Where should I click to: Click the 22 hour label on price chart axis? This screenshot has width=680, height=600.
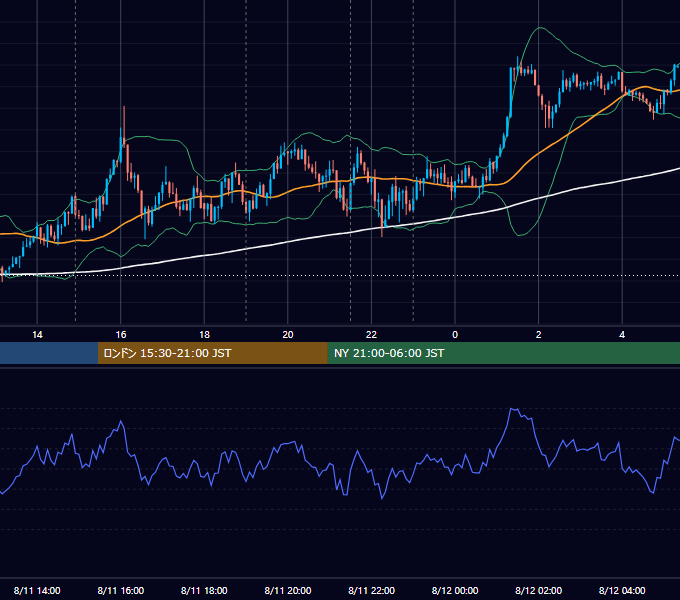(372, 335)
